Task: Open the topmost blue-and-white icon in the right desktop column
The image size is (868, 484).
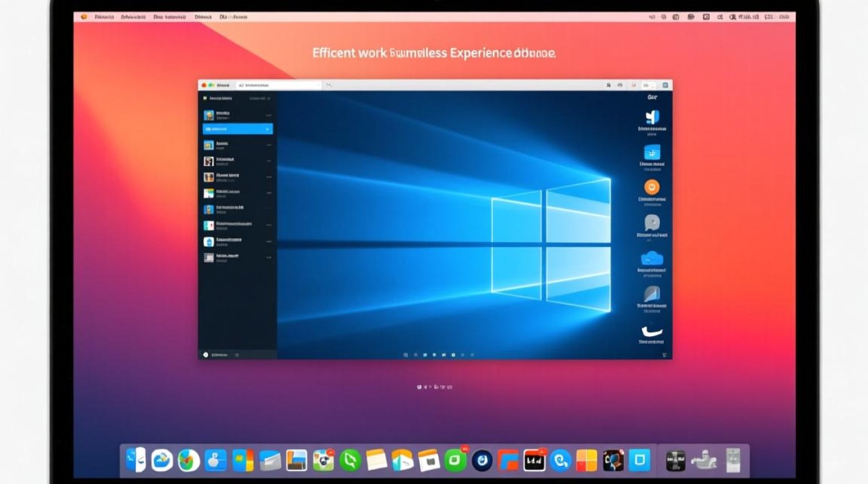Action: pyautogui.click(x=652, y=117)
